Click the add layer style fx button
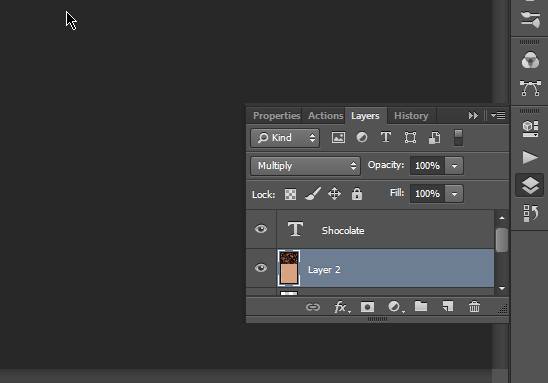548x383 pixels. [x=341, y=307]
